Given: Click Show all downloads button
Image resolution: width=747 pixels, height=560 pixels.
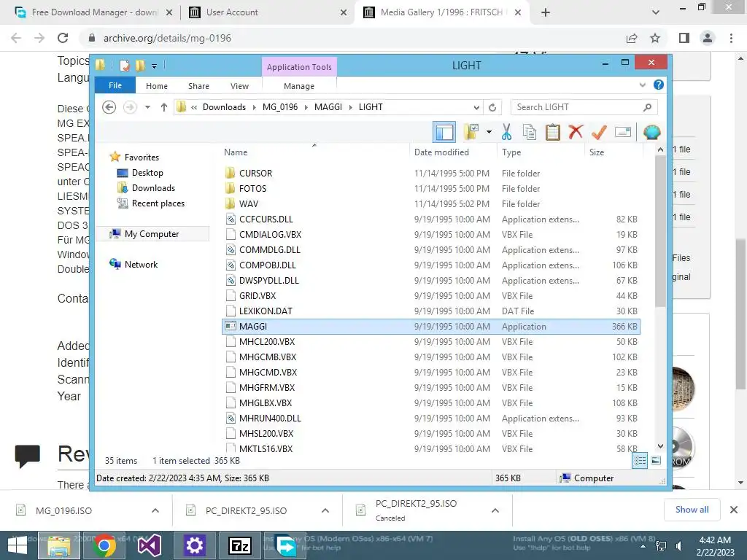Looking at the screenshot, I should [x=692, y=510].
